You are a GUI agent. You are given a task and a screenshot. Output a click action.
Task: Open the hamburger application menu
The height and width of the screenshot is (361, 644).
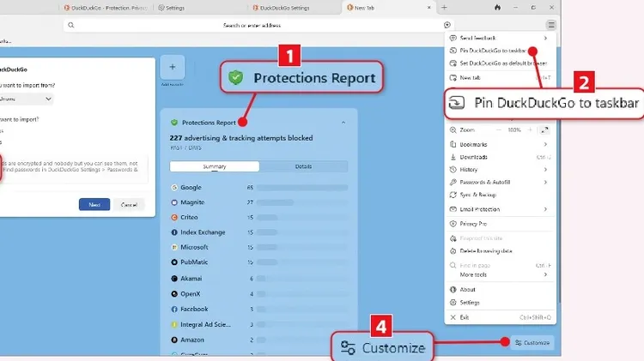pyautogui.click(x=551, y=25)
